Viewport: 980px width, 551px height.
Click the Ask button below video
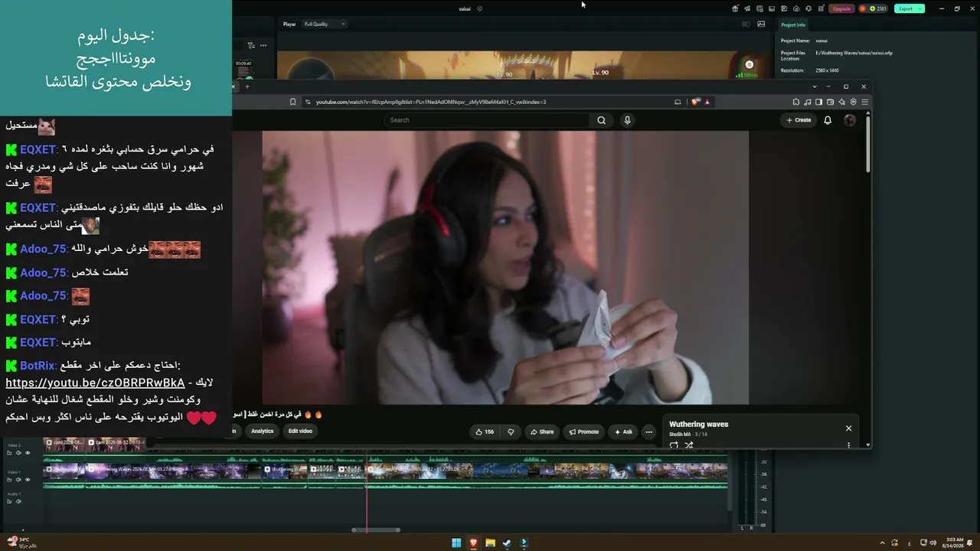coord(622,432)
